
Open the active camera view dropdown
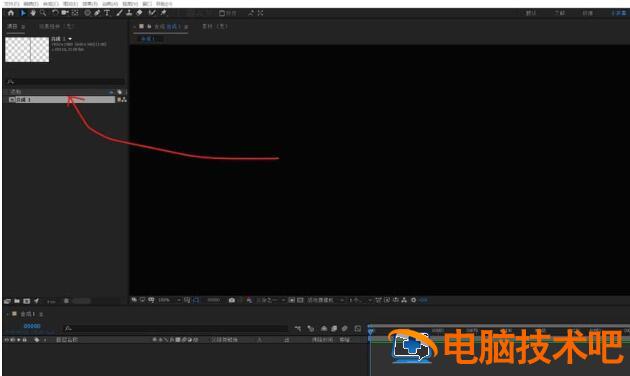pos(326,300)
